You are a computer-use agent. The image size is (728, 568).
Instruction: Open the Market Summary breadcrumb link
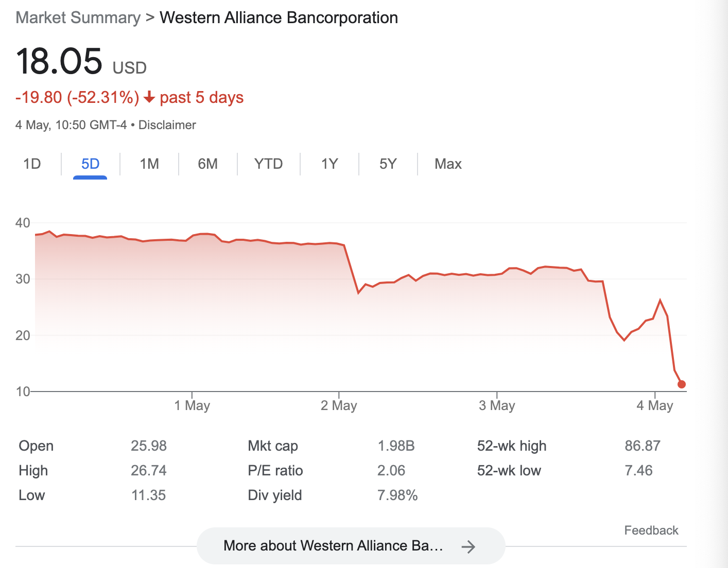click(x=78, y=17)
